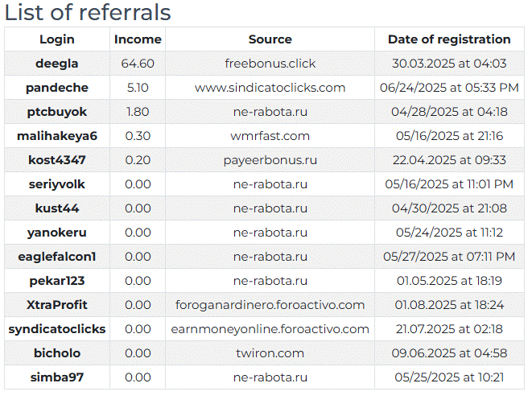
Task: Select the wmrfast.com source entry
Action: [x=270, y=136]
